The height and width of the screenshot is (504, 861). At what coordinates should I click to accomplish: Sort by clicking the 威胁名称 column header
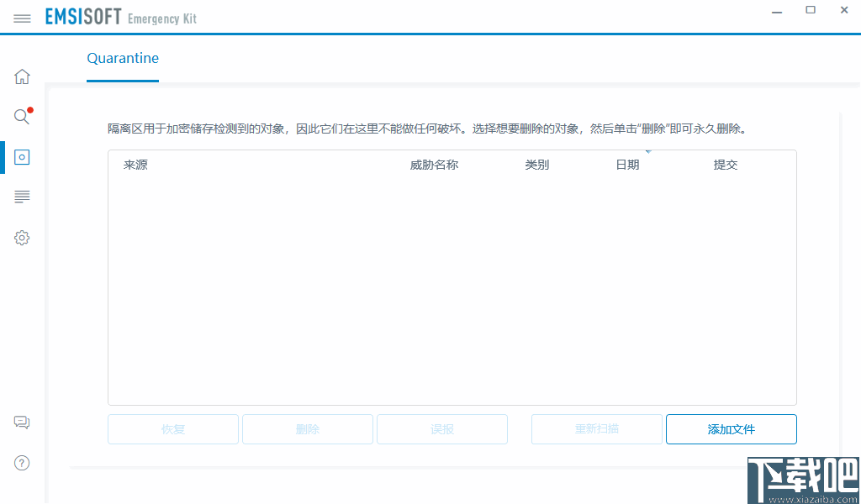433,165
